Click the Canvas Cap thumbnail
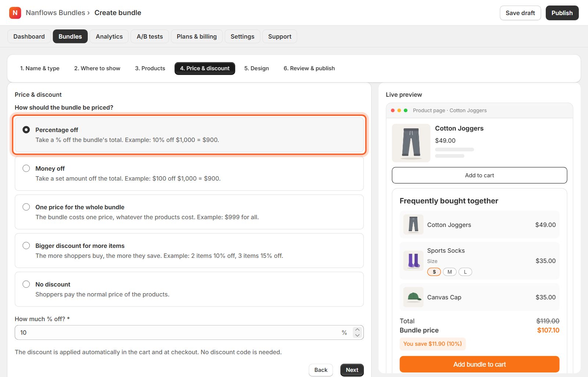Screen dimensions: 588x377 click(413, 297)
